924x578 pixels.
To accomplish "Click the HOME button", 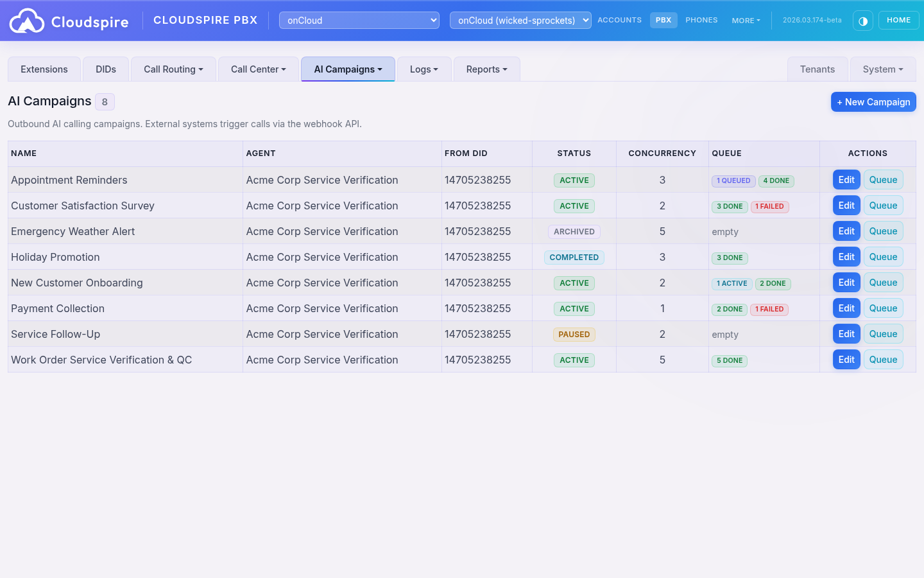I will click(x=898, y=20).
